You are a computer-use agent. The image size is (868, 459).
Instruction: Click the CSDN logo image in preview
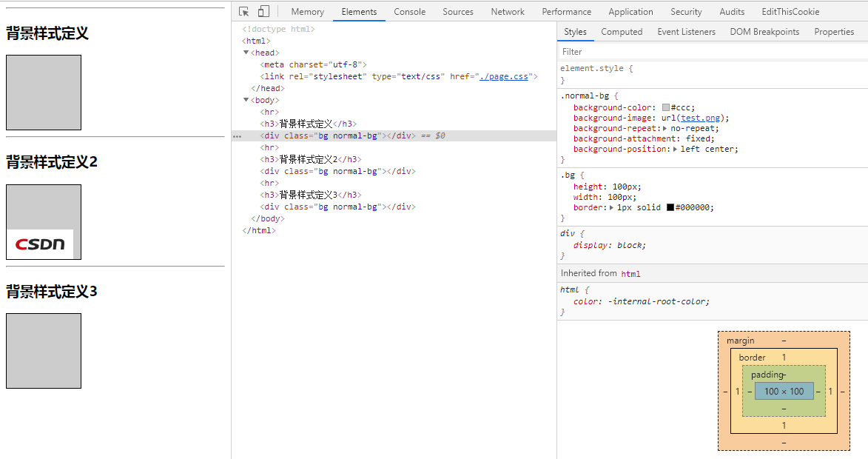pos(41,244)
